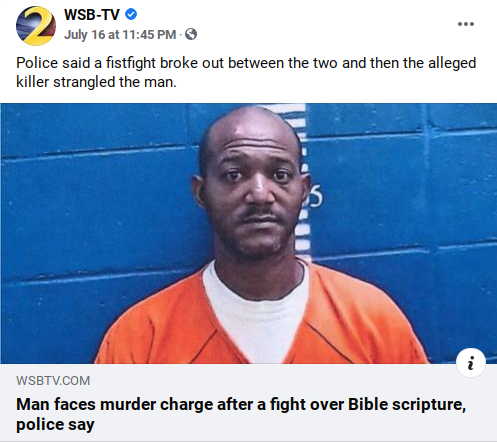Image resolution: width=497 pixels, height=442 pixels.
Task: Open the WSB-TV page name link
Action: point(92,15)
